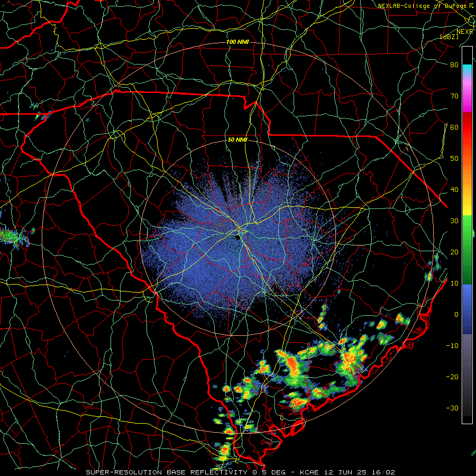Viewport: 476px width, 476px height.
Task: Click the 50 NMI range ring label
Action: (x=237, y=140)
